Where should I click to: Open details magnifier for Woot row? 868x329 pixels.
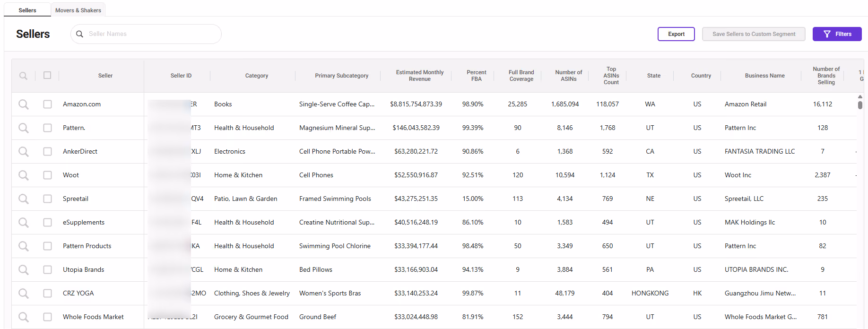(x=23, y=175)
